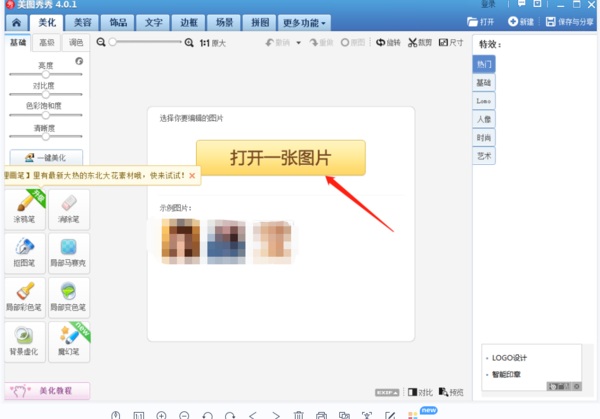Click the 对比度 contrast slider handle

click(x=46, y=94)
